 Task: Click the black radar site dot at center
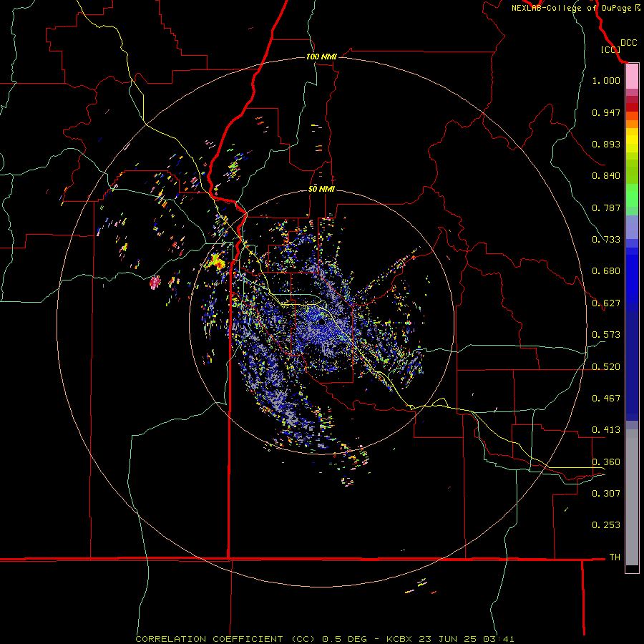click(323, 322)
